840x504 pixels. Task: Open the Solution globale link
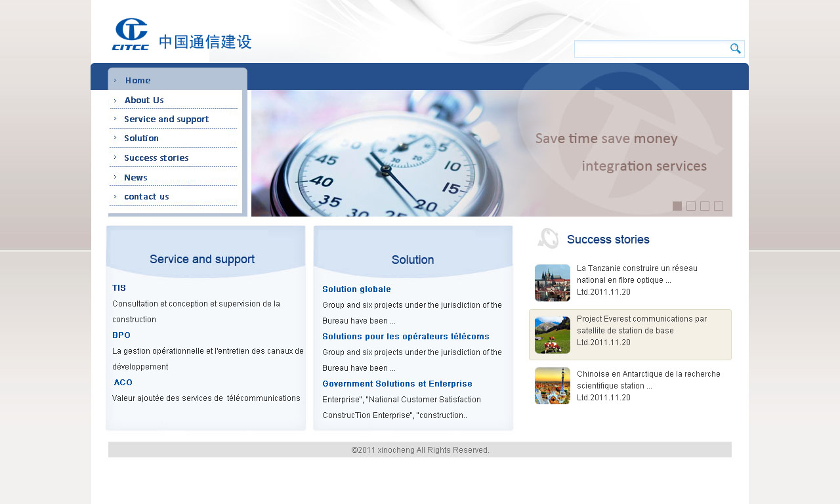356,289
